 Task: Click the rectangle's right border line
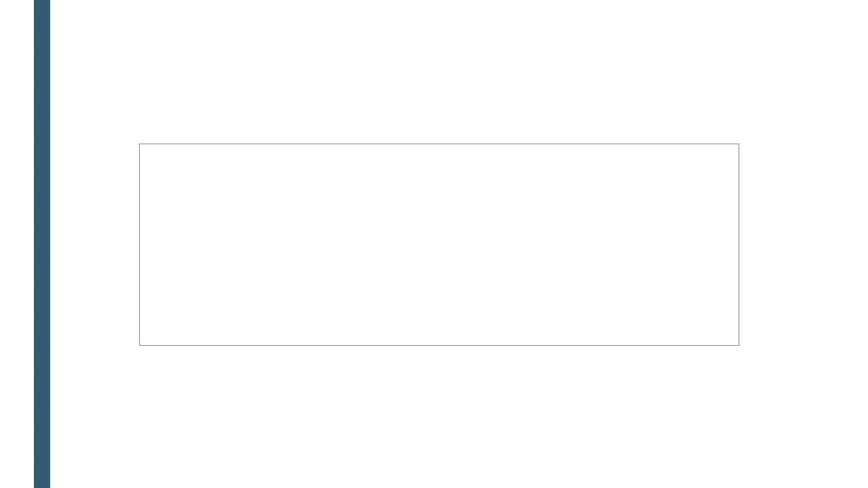[739, 244]
